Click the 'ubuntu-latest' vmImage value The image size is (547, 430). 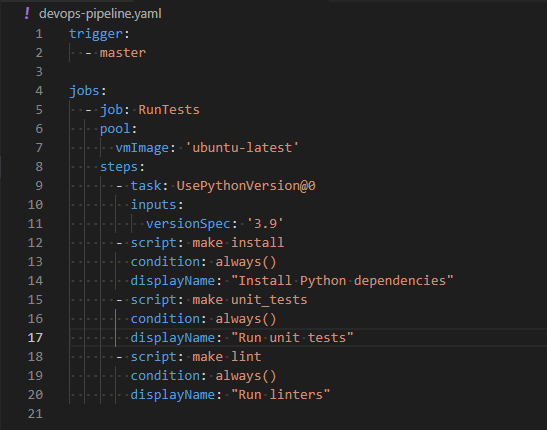pyautogui.click(x=242, y=148)
